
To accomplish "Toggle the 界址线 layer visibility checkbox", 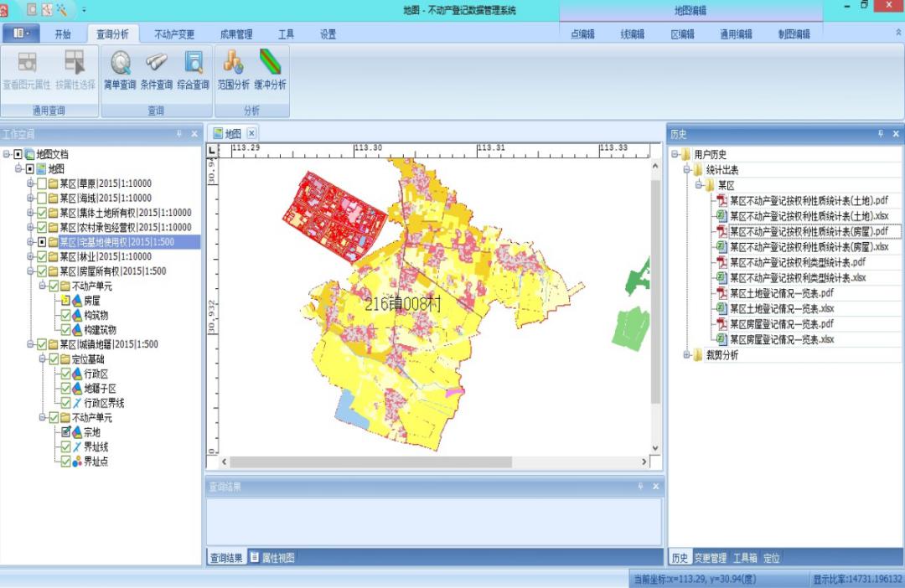I will (65, 447).
